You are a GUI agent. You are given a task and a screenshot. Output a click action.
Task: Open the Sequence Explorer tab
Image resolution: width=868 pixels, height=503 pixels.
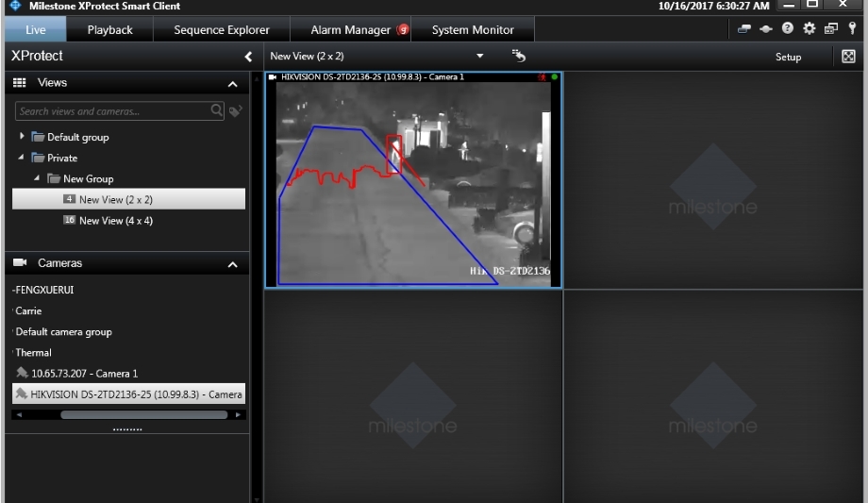coord(222,30)
